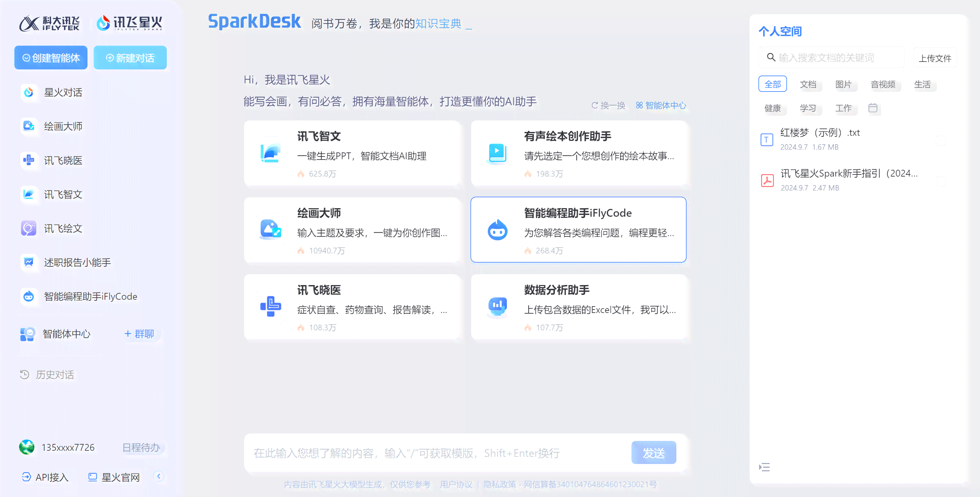Open the 讯飞绘文 sidebar icon
The image size is (980, 497).
click(x=29, y=228)
